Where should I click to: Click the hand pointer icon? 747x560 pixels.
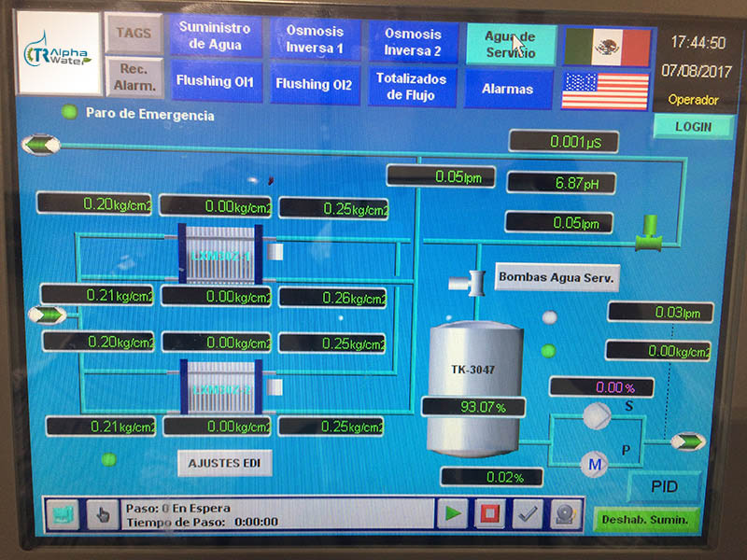102,514
